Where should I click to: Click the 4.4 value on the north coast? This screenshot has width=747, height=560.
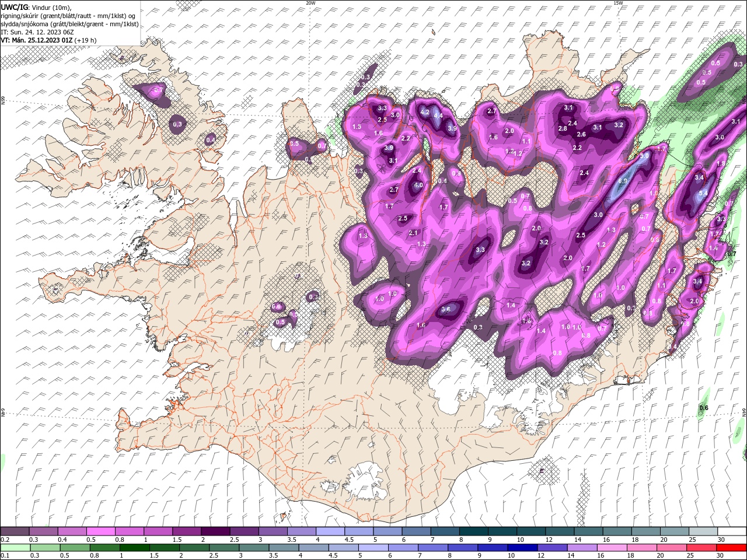tap(438, 116)
